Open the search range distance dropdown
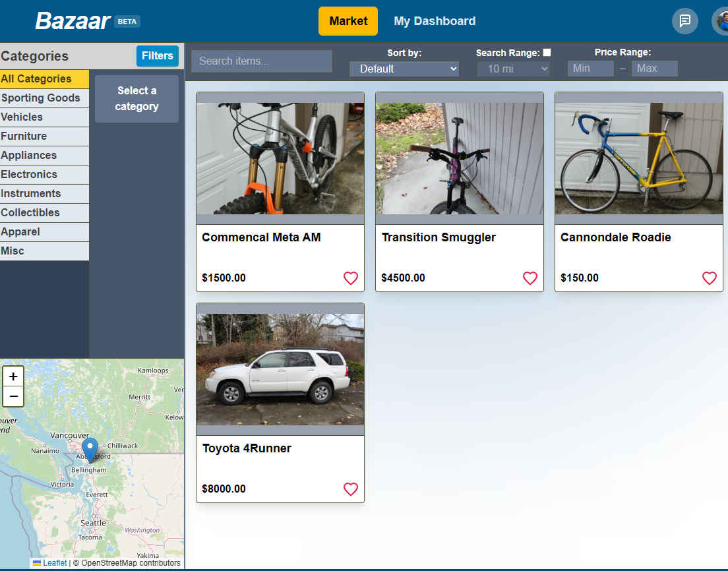The image size is (728, 571). pyautogui.click(x=513, y=68)
